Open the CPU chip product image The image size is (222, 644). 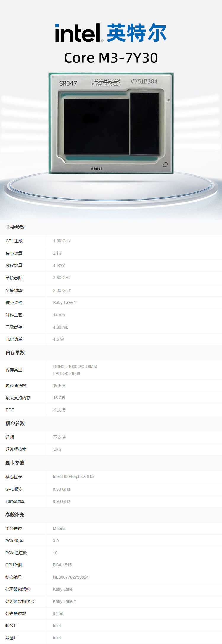pos(111,123)
